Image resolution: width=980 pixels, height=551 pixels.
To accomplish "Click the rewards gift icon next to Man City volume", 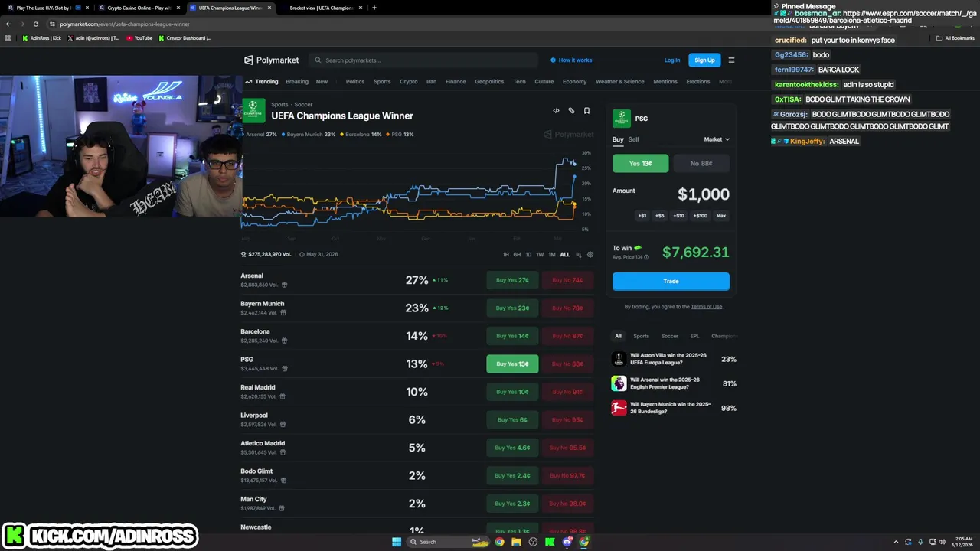I will click(282, 508).
